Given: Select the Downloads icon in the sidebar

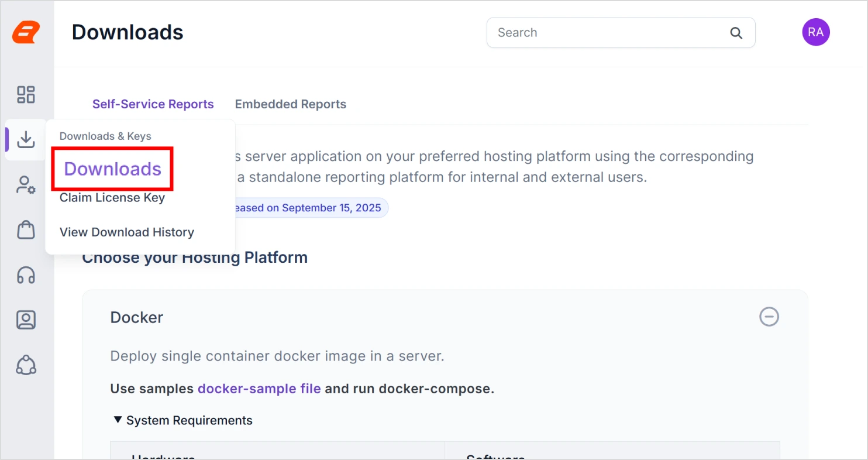Looking at the screenshot, I should 26,139.
